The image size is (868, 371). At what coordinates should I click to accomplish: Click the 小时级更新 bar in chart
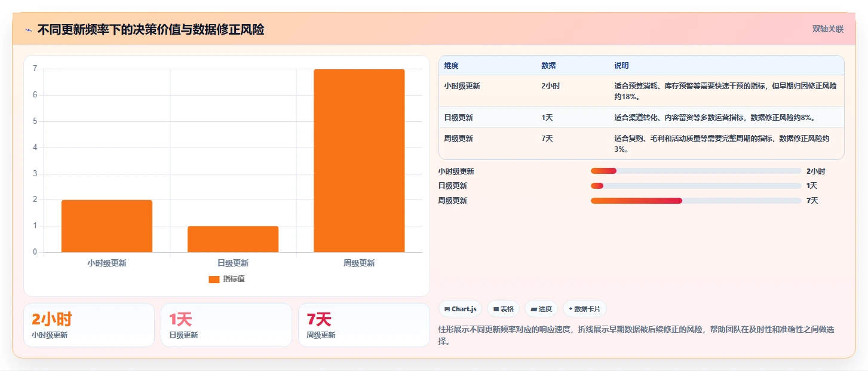[x=107, y=226]
